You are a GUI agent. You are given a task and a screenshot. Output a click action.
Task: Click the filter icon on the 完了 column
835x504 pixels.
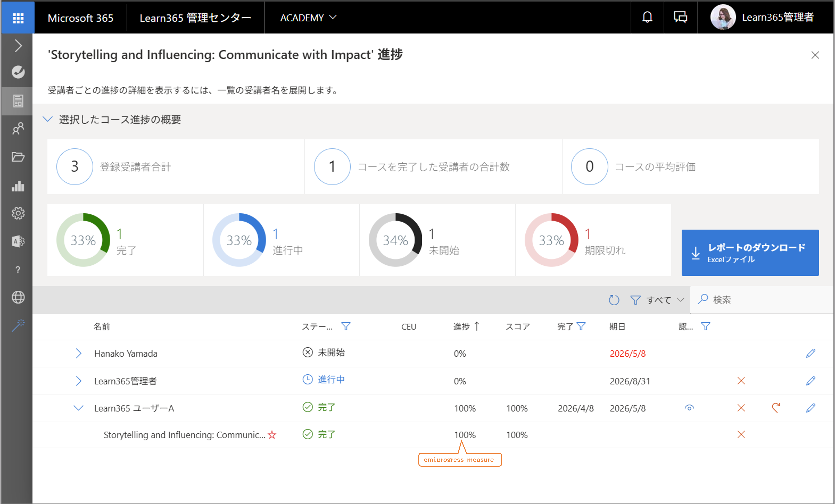pyautogui.click(x=581, y=326)
